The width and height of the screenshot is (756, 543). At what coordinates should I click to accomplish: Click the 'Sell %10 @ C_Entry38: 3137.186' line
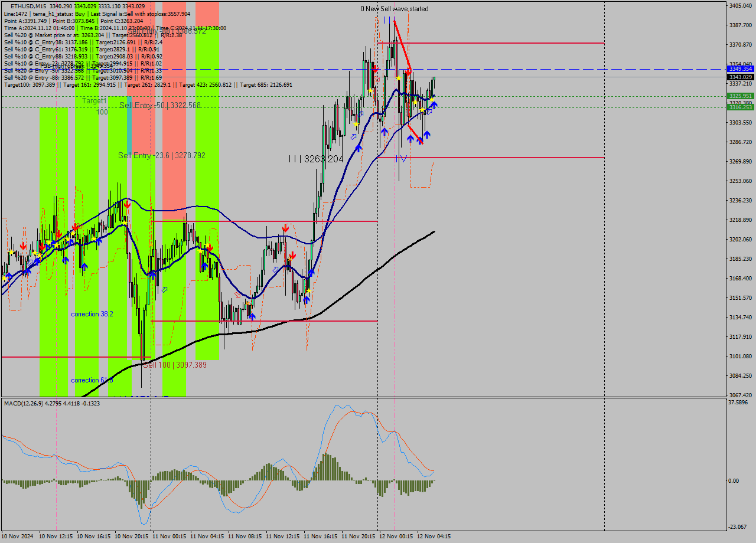[x=83, y=42]
